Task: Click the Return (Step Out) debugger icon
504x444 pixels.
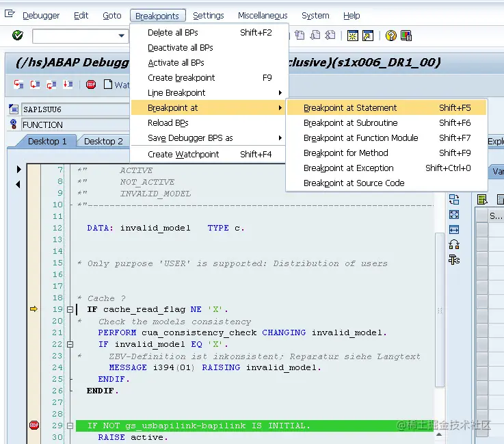Action: pos(51,85)
